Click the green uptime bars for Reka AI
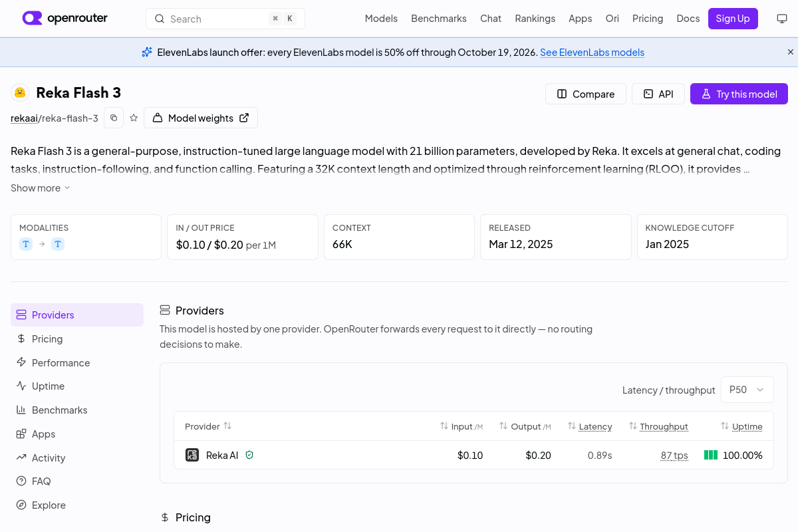 [711, 455]
